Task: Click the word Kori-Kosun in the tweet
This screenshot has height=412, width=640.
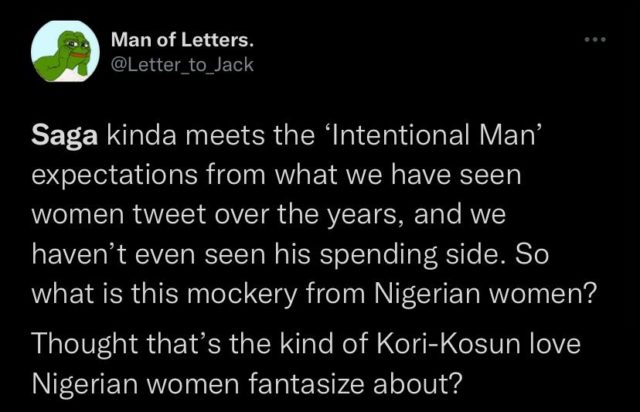Action: [448, 343]
